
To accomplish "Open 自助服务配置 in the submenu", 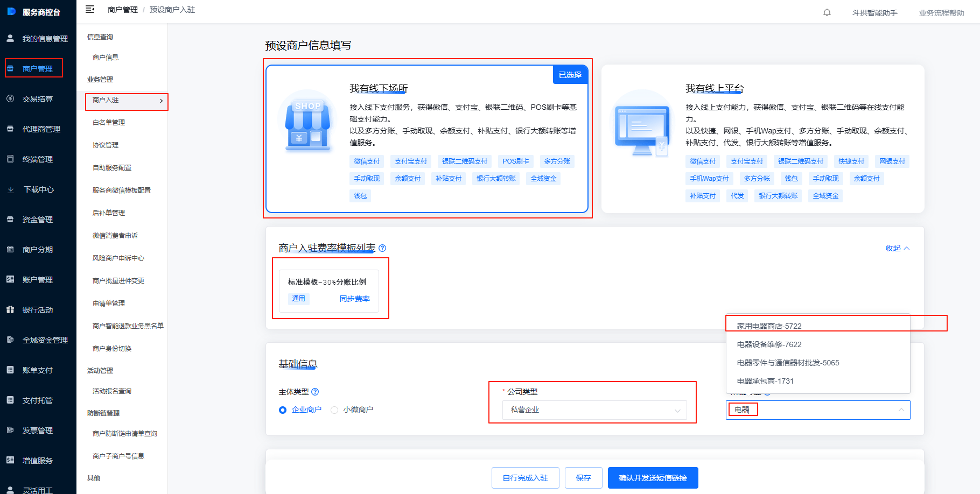I will (x=112, y=167).
